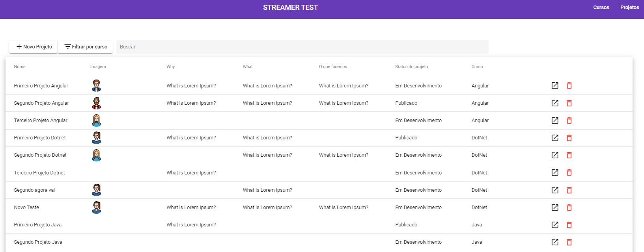Select the Segundo Projeto Dotnet name cell
The image size is (644, 252).
click(40, 155)
